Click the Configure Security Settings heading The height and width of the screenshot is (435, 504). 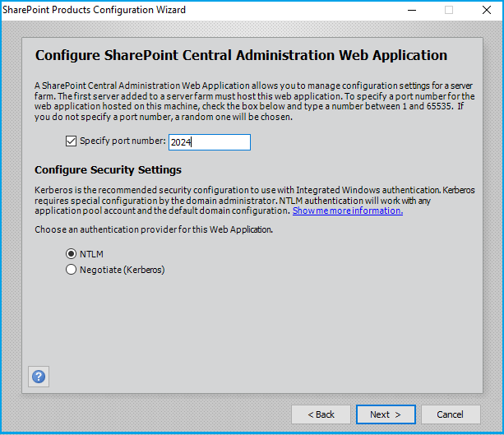point(108,170)
